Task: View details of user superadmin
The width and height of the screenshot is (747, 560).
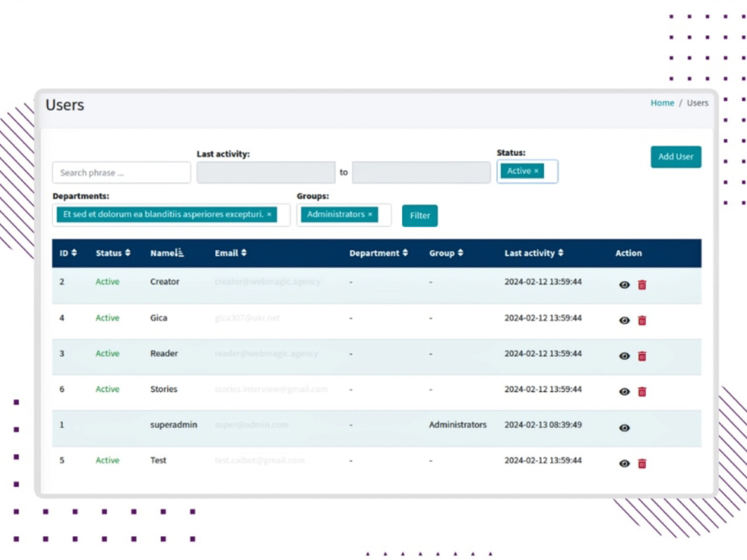Action: pos(624,428)
